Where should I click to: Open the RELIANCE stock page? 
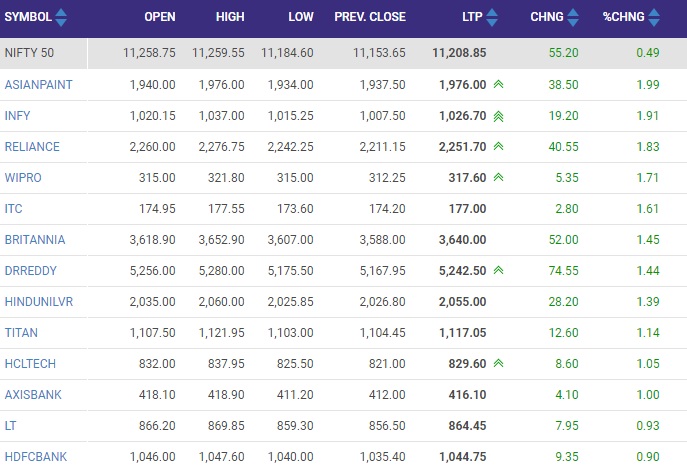pyautogui.click(x=32, y=147)
